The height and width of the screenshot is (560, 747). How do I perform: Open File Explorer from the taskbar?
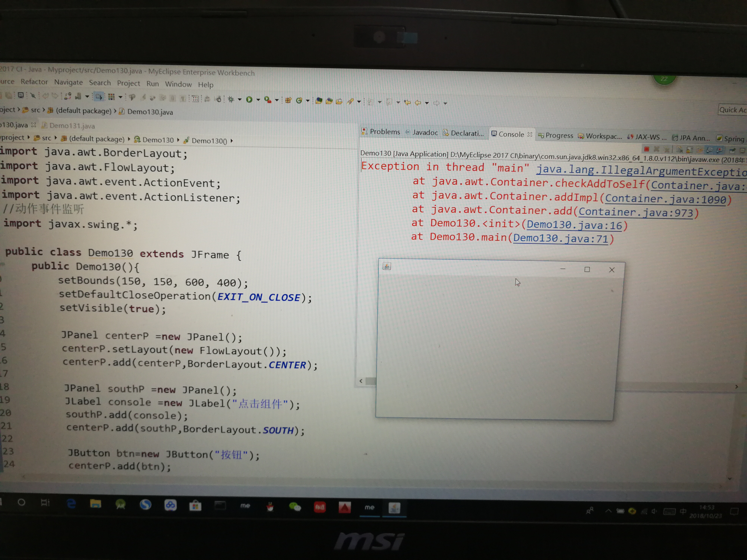point(96,504)
